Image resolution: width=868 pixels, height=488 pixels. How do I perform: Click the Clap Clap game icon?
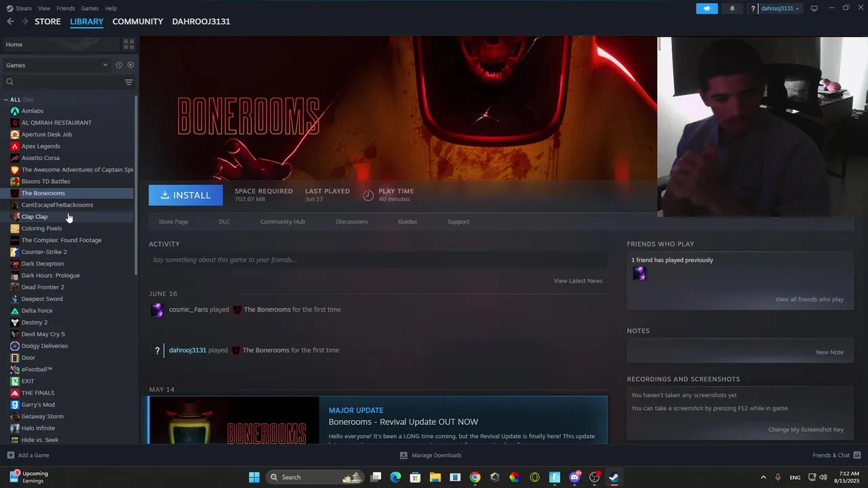[15, 217]
